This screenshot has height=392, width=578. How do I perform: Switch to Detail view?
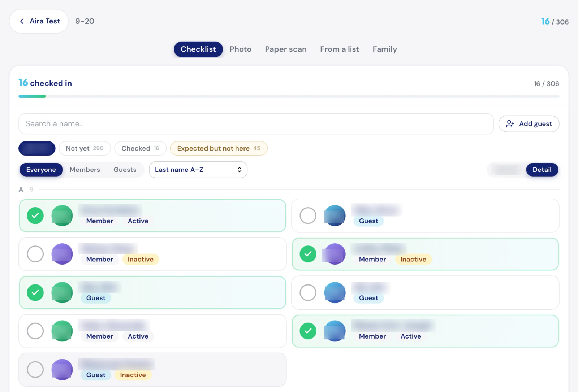tap(542, 170)
